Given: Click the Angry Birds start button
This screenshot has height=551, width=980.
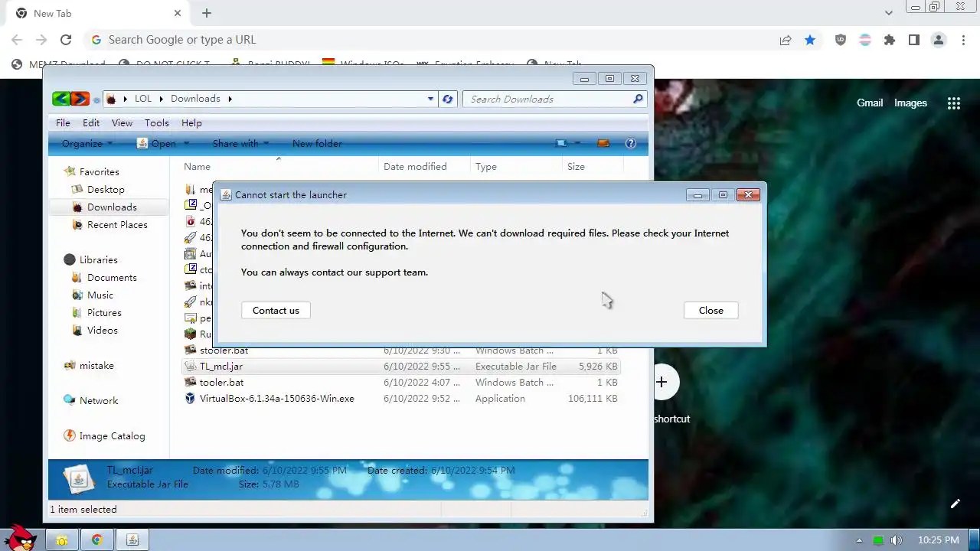Looking at the screenshot, I should pos(18,538).
